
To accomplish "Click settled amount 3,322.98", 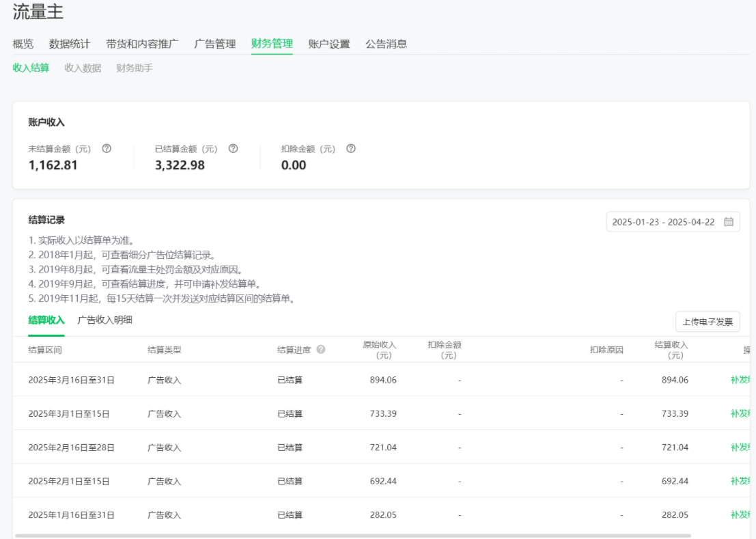I will click(180, 165).
